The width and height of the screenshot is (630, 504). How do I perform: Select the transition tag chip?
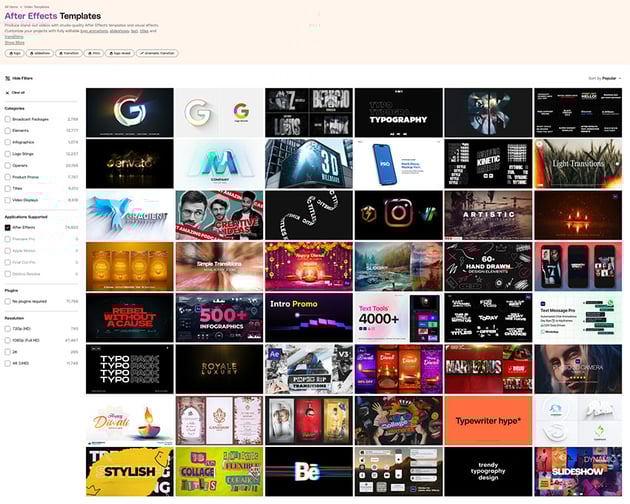pos(69,53)
